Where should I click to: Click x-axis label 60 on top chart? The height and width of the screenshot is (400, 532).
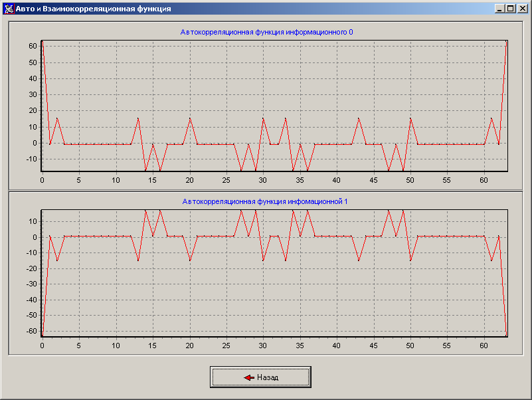[x=484, y=180]
